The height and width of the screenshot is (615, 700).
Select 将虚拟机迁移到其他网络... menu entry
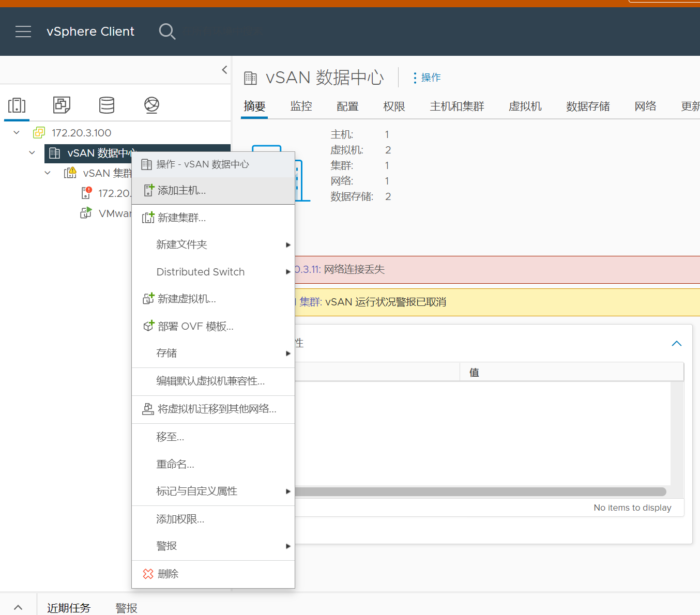pyautogui.click(x=213, y=409)
